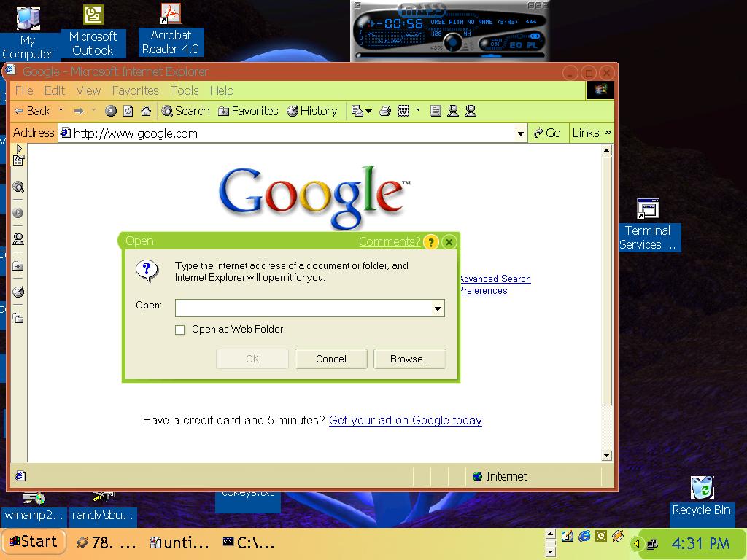This screenshot has height=560, width=747.
Task: Click the Go button beside the address bar
Action: pos(547,133)
